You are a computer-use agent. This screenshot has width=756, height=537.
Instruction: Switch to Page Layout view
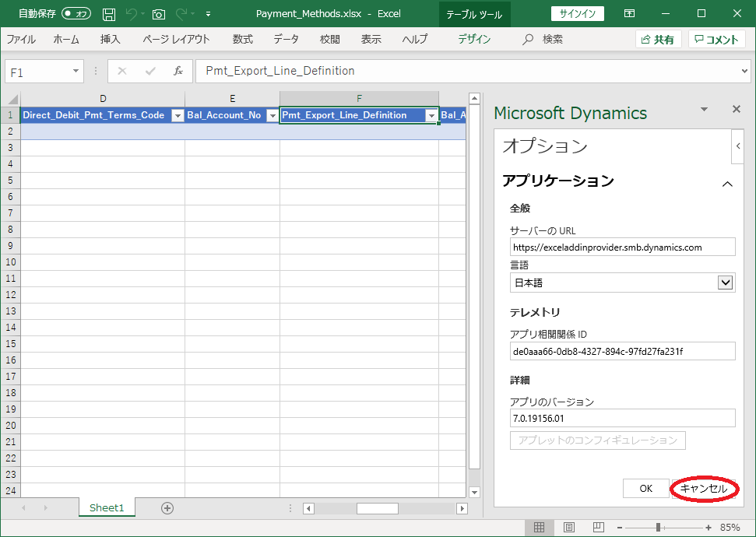(x=569, y=528)
